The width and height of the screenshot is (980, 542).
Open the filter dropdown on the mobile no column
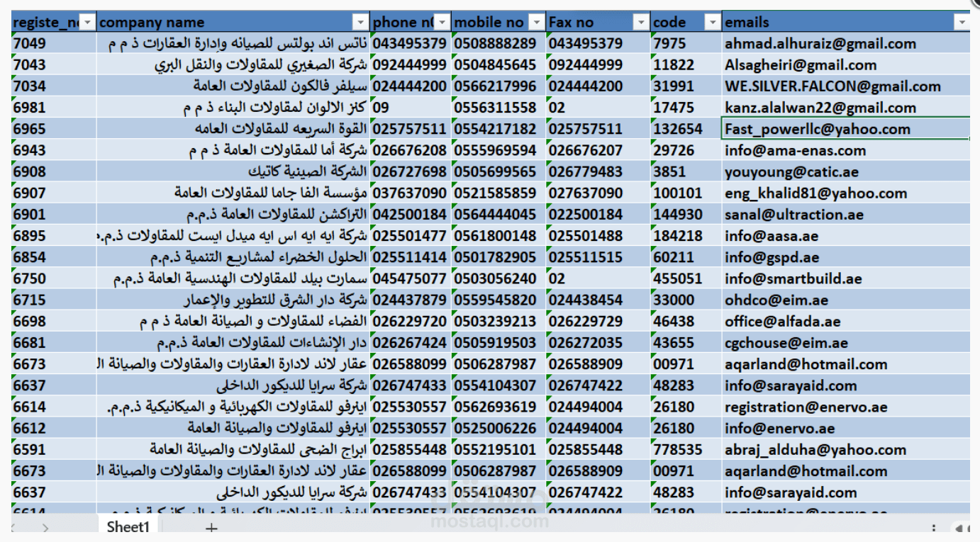pyautogui.click(x=537, y=21)
